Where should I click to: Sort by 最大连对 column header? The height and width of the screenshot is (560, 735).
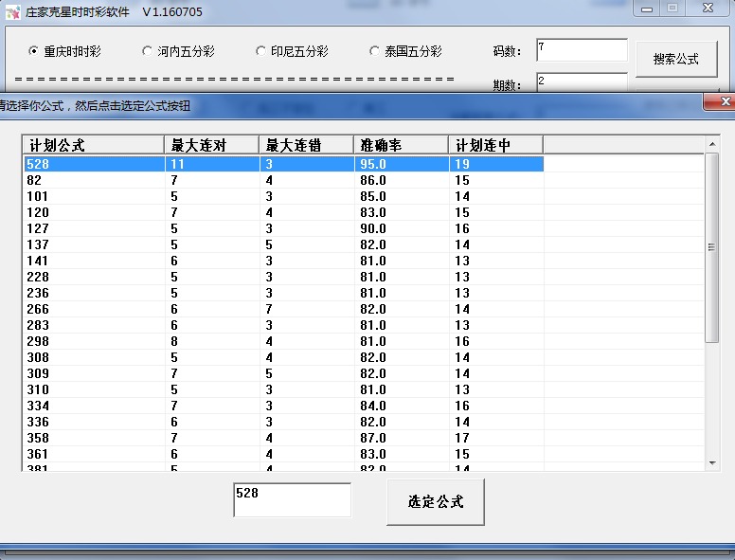tap(210, 145)
